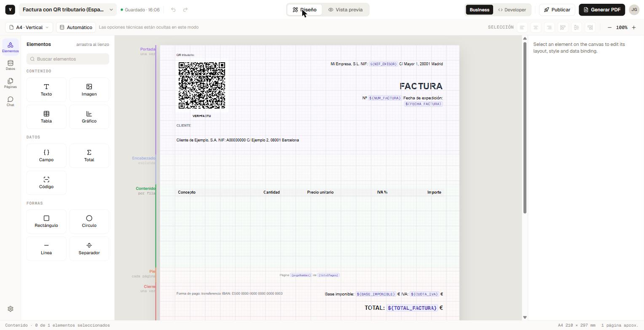Open A4 · Vertical page size dropdown

[x=29, y=27]
